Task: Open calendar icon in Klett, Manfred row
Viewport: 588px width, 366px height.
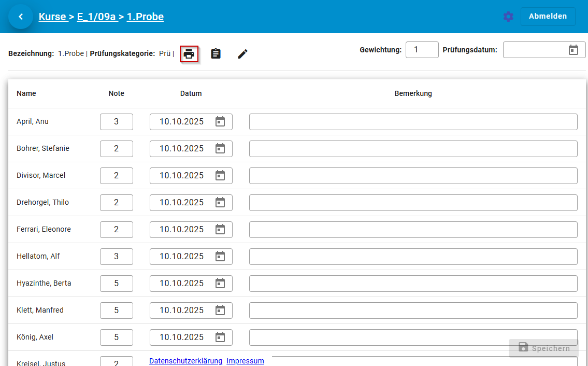Action: (220, 311)
